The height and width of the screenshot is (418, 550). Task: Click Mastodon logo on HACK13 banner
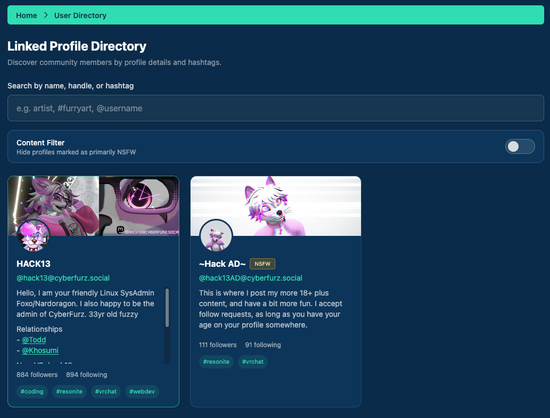pyautogui.click(x=120, y=230)
